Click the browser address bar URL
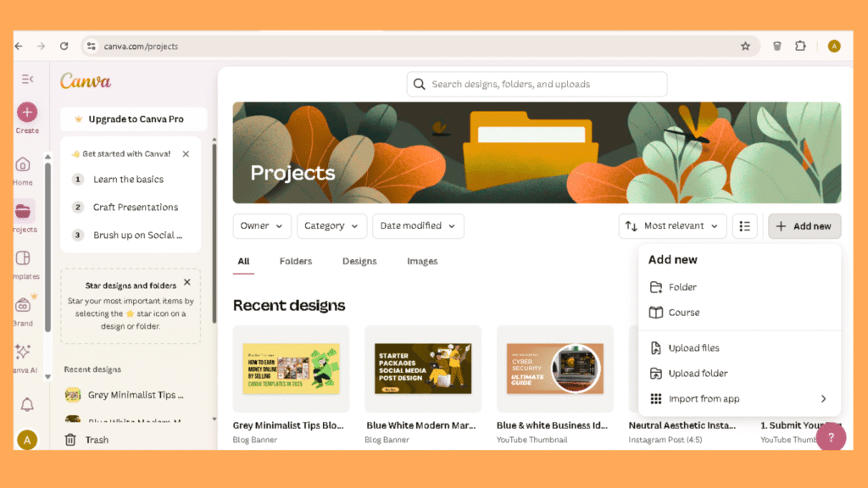 tap(142, 47)
